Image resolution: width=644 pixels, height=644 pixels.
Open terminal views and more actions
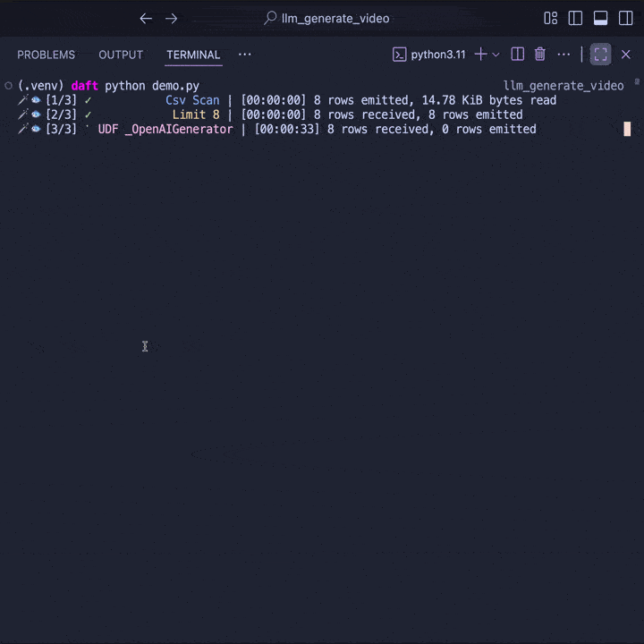point(563,55)
